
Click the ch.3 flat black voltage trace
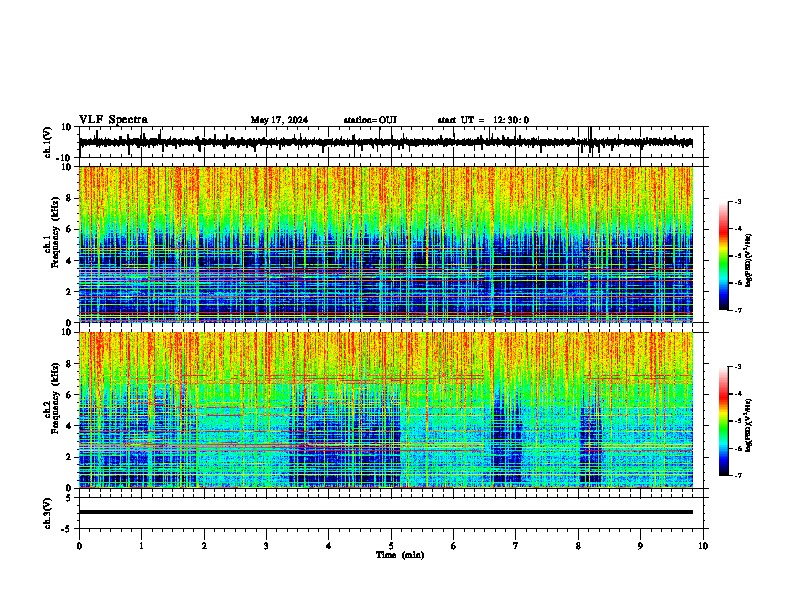coord(386,512)
